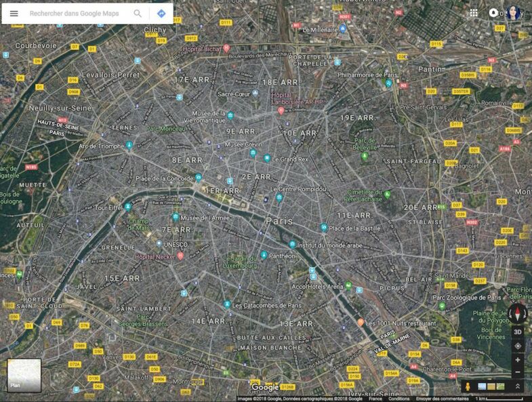Click the Bois de Vincennes label
This screenshot has height=402, width=532.
pos(491,334)
